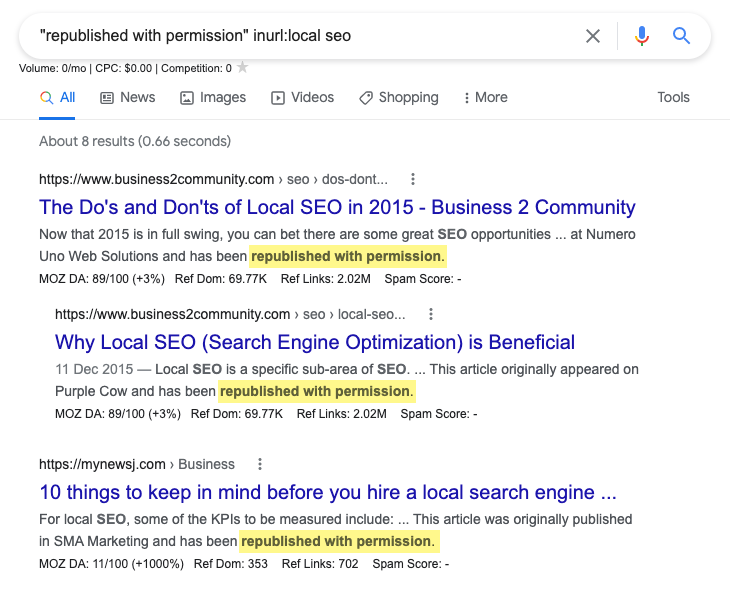The image size is (730, 590).
Task: Switch to the Shopping tab
Action: pos(398,97)
